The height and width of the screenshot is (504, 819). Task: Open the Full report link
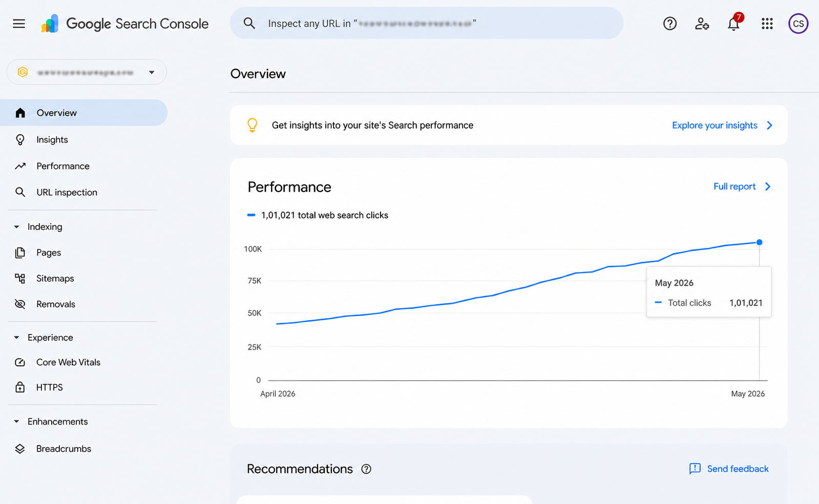[734, 186]
